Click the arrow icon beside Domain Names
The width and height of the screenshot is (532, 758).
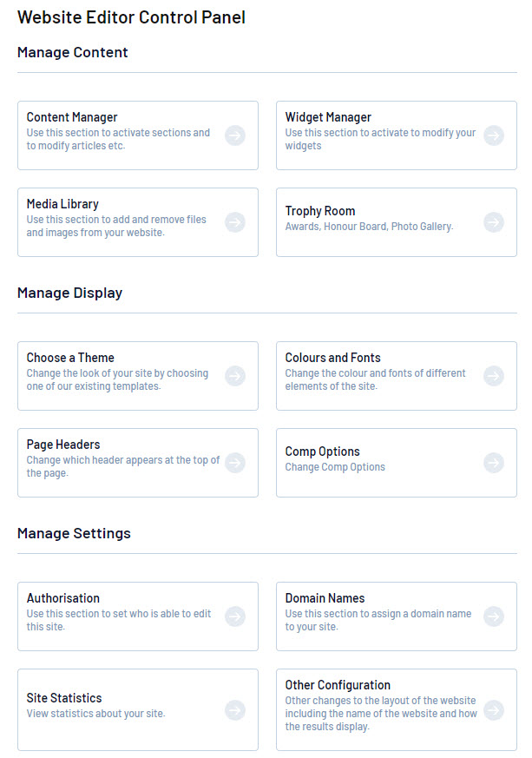tap(494, 616)
